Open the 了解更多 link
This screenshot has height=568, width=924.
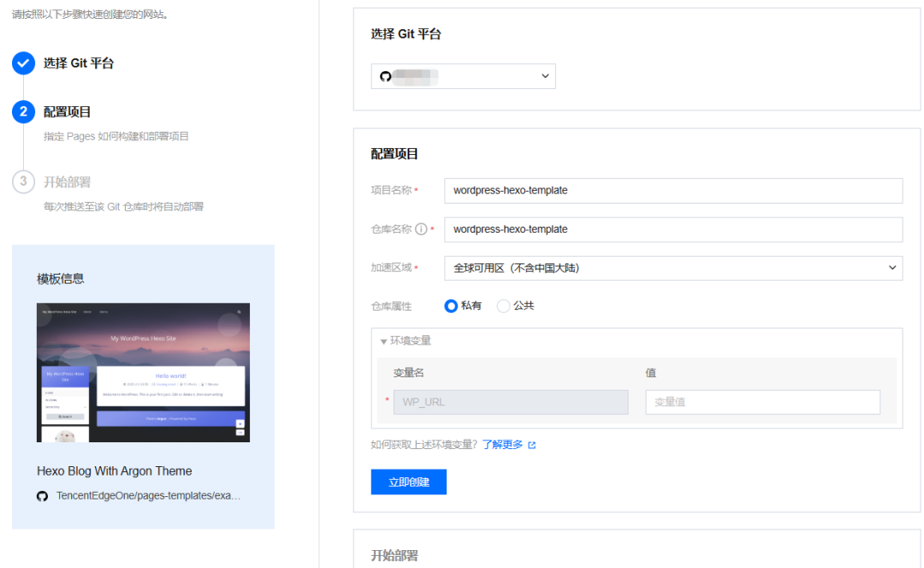tap(503, 444)
